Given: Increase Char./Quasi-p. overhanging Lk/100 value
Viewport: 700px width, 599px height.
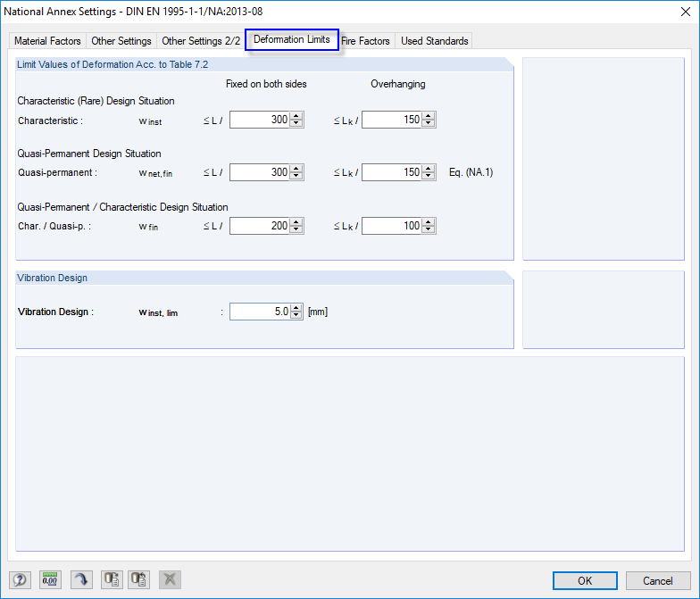Looking at the screenshot, I should coord(429,222).
